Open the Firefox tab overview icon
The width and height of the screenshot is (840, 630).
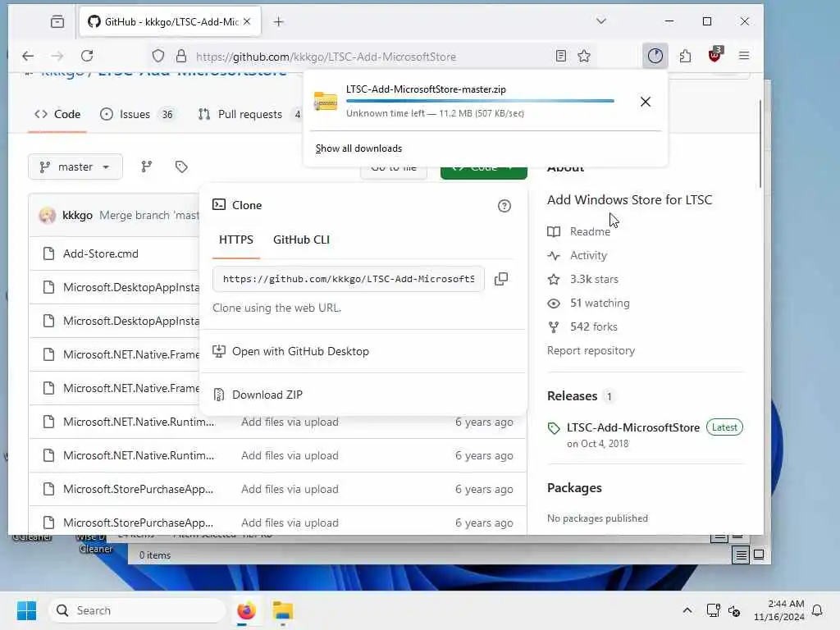point(57,21)
